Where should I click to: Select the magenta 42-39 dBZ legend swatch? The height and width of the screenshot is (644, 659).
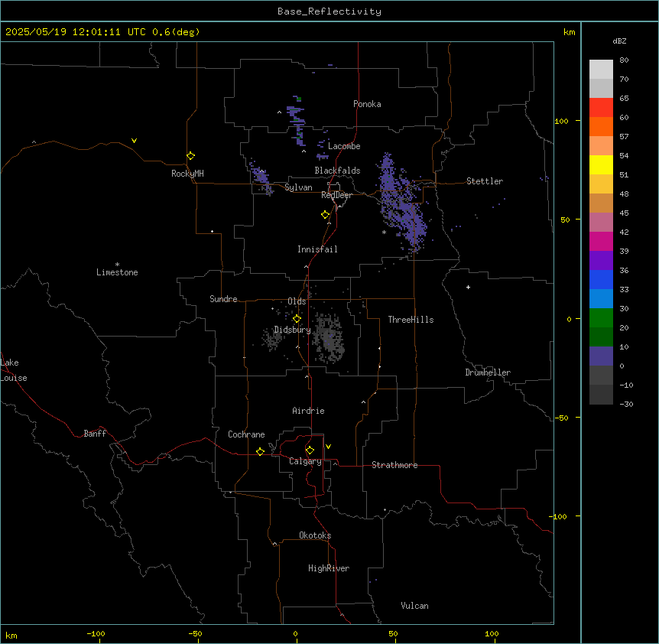click(601, 242)
